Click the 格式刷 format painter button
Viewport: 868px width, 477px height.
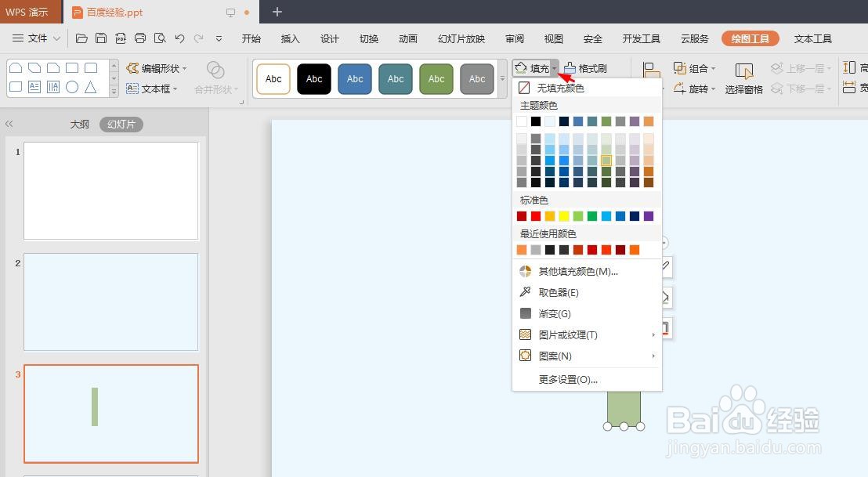coord(586,68)
